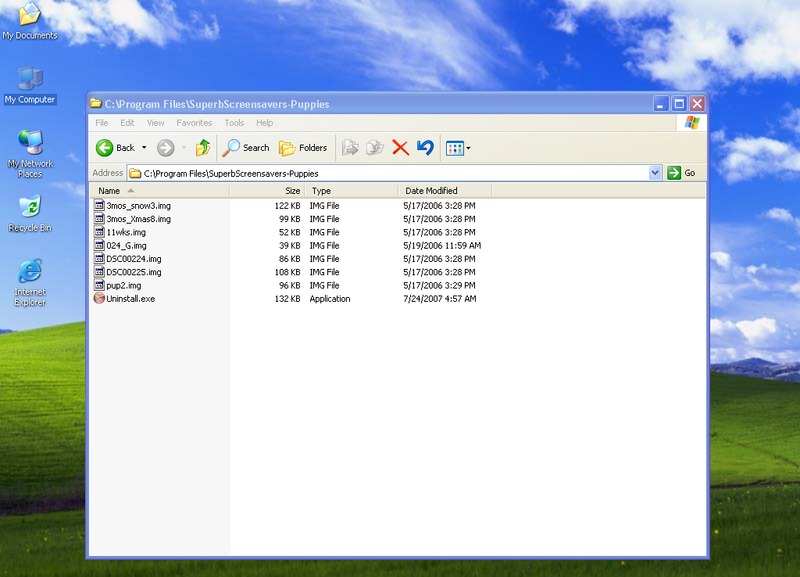
Task: Show the Folders tree pane
Action: tap(303, 148)
